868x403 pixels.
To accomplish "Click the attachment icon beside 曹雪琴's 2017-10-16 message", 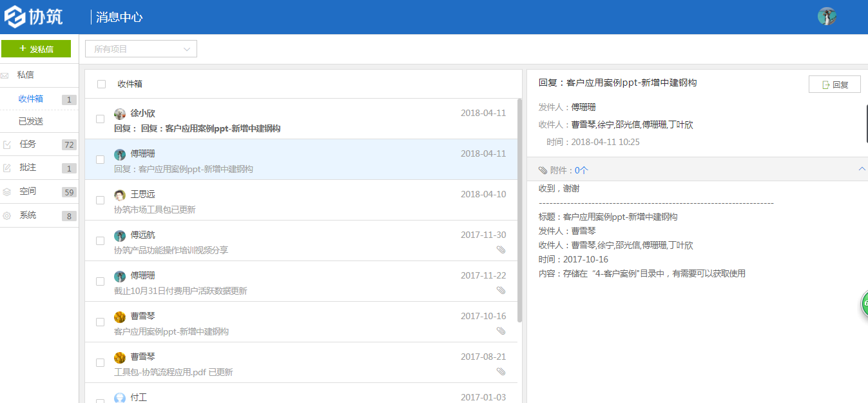I will pyautogui.click(x=501, y=331).
